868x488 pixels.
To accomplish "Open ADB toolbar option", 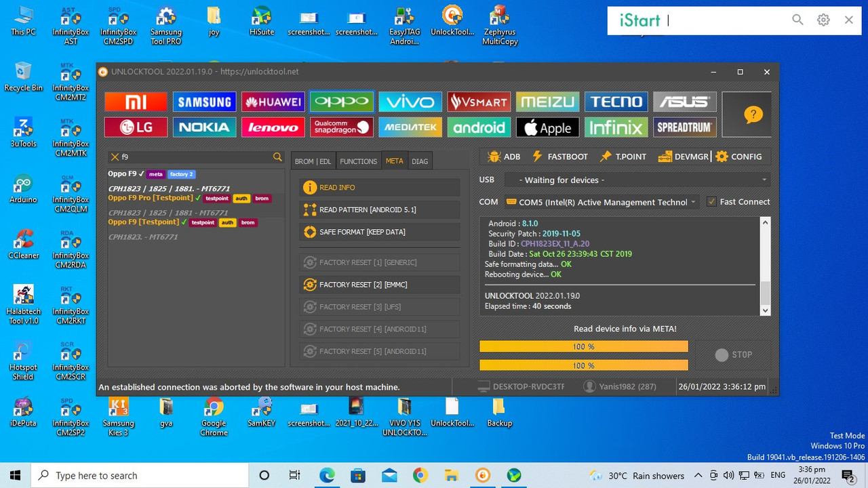I will [504, 157].
